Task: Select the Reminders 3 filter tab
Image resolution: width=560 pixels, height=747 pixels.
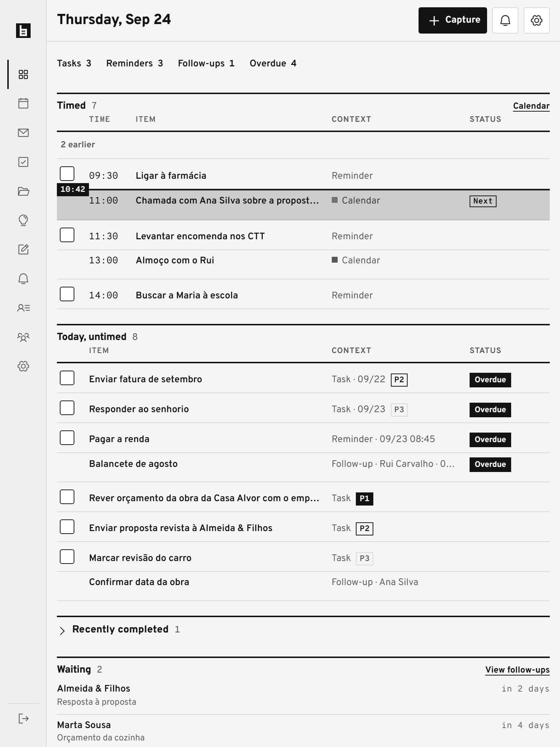Action: tap(135, 63)
